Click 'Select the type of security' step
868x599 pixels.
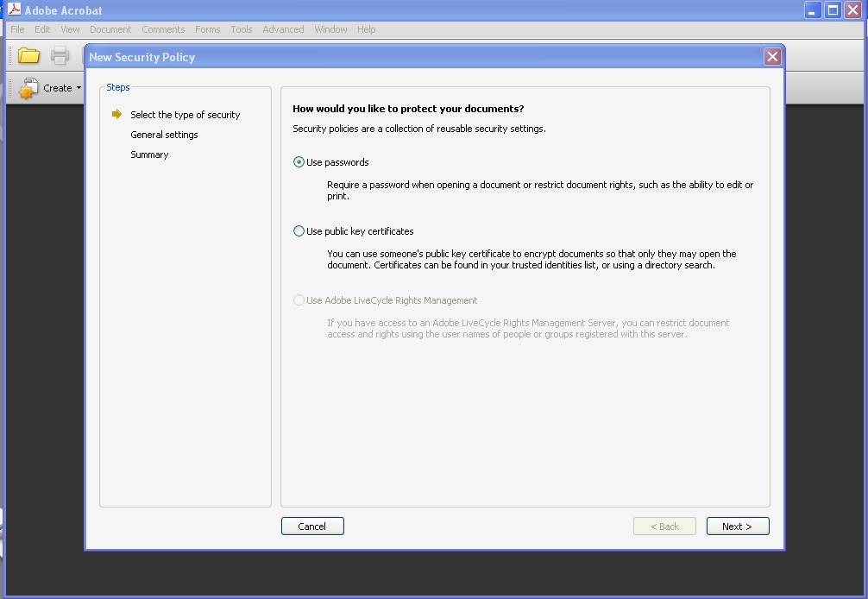185,115
